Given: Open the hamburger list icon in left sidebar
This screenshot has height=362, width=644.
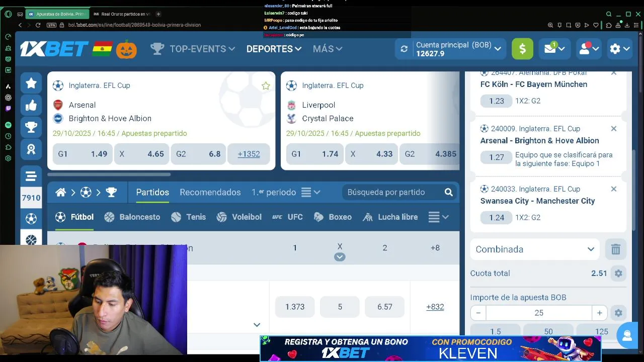Looking at the screenshot, I should point(31,176).
